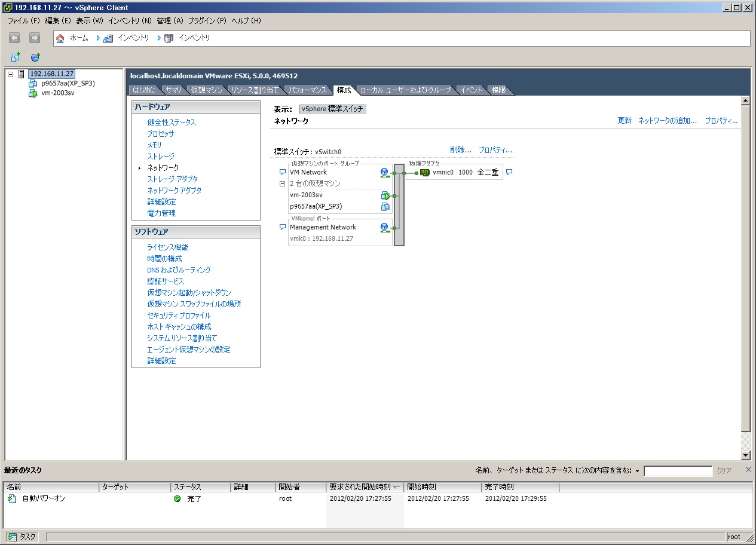Image resolution: width=756 pixels, height=545 pixels.
Task: Click the info bubble right of vmnic0
Action: (x=509, y=172)
